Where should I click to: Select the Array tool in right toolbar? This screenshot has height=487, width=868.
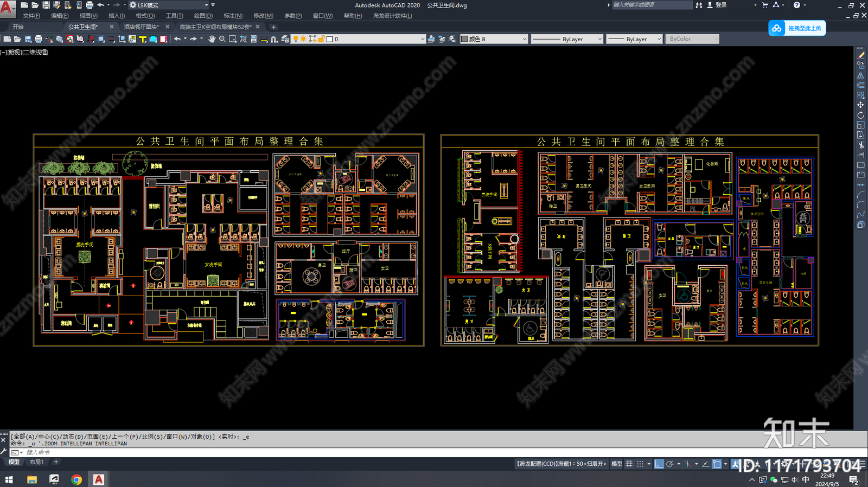click(x=861, y=95)
